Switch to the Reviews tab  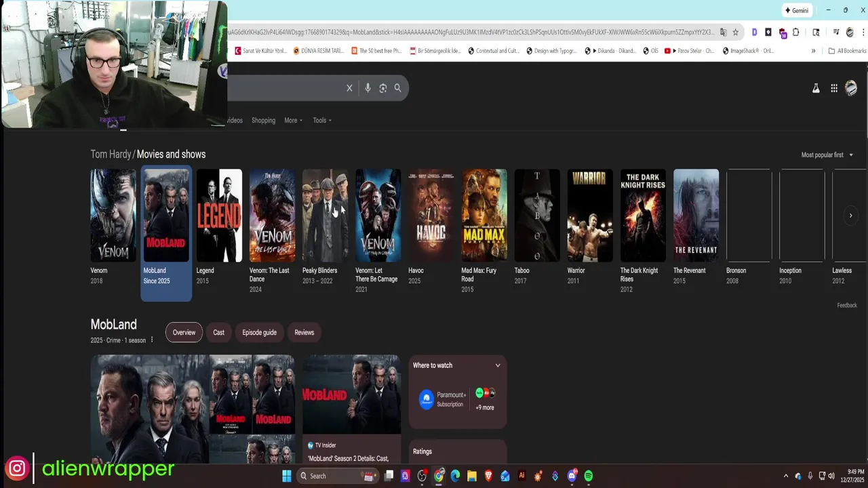pos(304,333)
